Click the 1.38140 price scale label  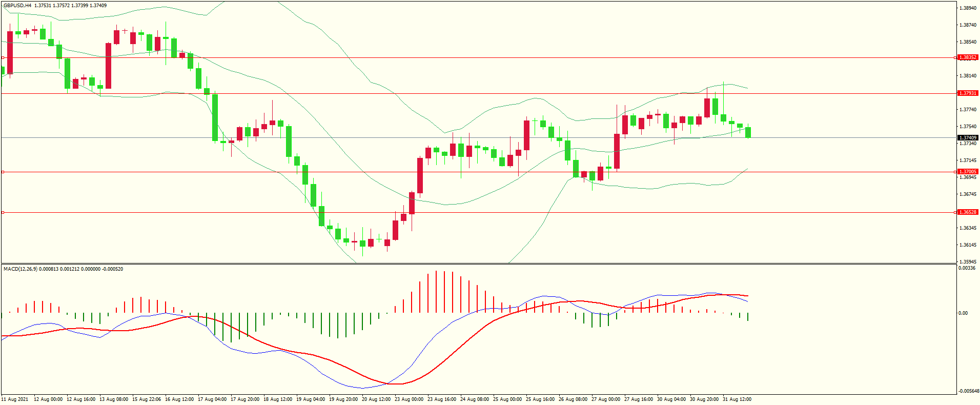(x=968, y=76)
